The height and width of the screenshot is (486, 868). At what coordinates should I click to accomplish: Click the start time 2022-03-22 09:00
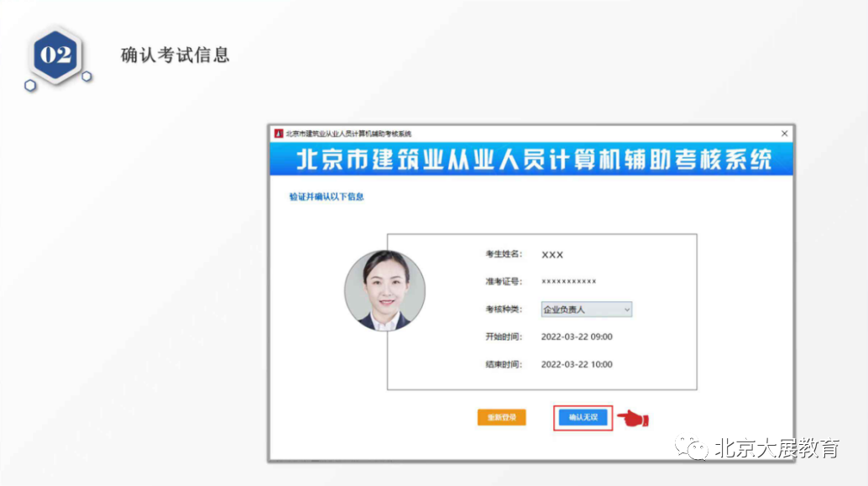tap(577, 337)
